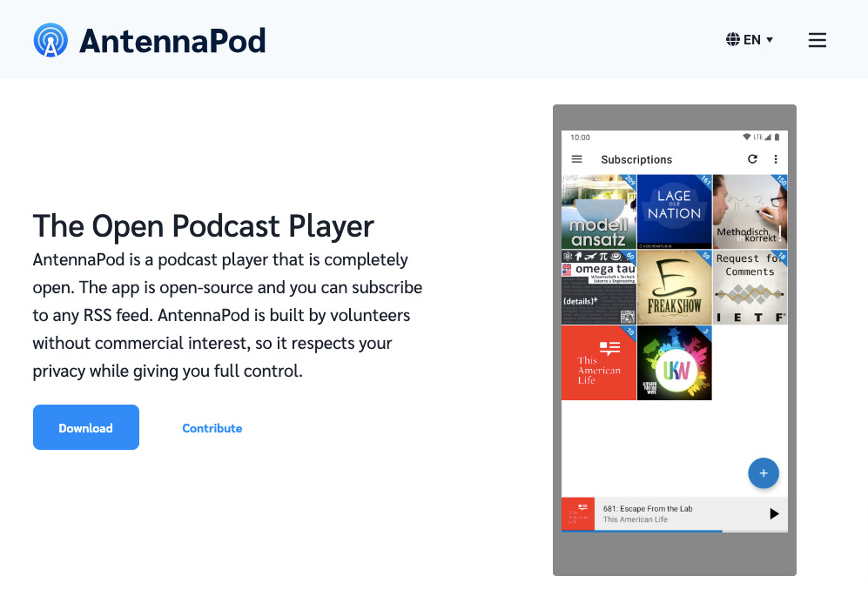The image size is (868, 603).
Task: Open the Freak Show podcast
Action: (x=674, y=287)
